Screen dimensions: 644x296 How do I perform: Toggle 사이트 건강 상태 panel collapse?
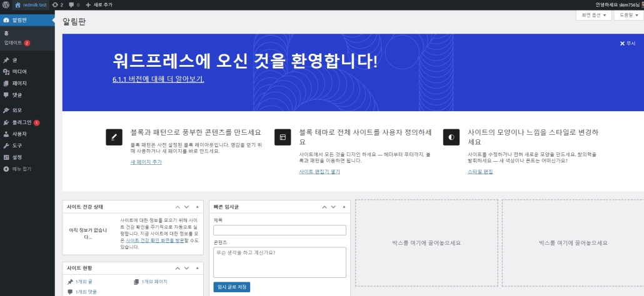click(197, 207)
